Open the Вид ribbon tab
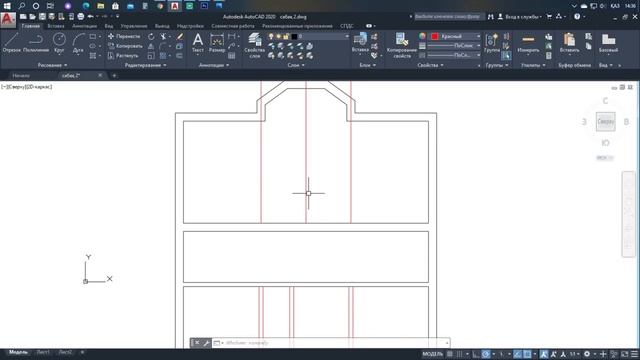The width and height of the screenshot is (640, 360). click(x=109, y=26)
